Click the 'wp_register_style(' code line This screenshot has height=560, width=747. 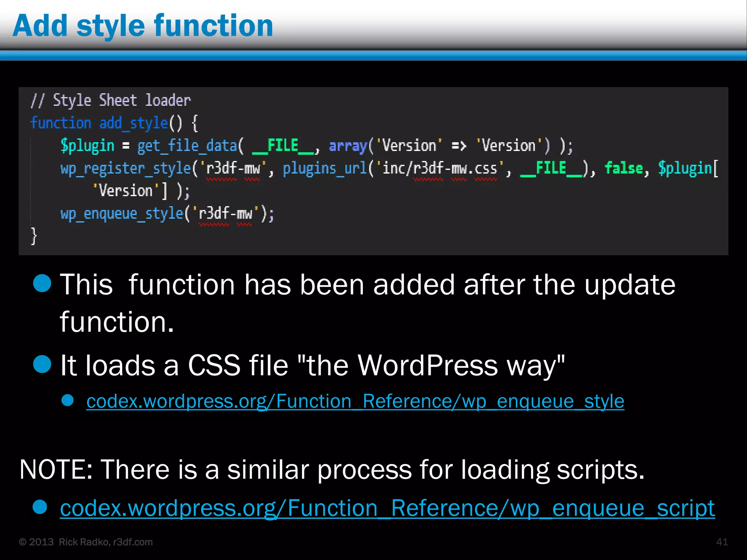point(390,168)
